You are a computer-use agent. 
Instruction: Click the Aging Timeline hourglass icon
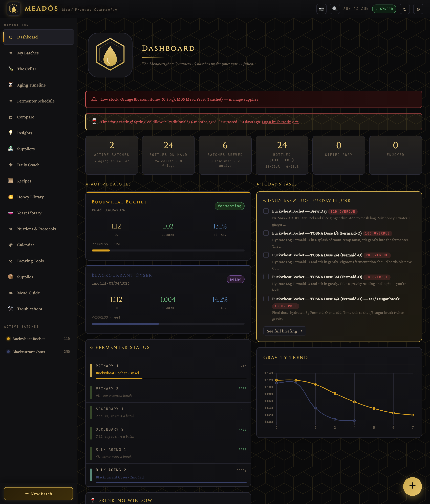[x=11, y=85]
